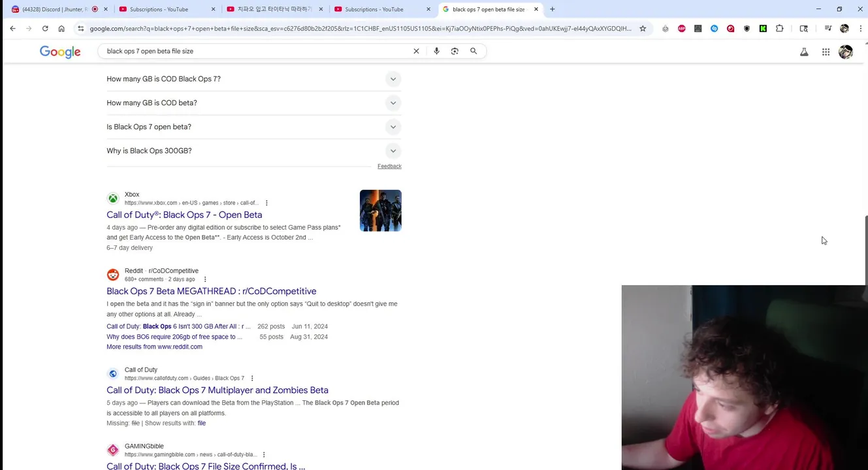Screen dimensions: 868x470
Task: Expand "How many GB is COD Black Ops 7?"
Action: 253,79
